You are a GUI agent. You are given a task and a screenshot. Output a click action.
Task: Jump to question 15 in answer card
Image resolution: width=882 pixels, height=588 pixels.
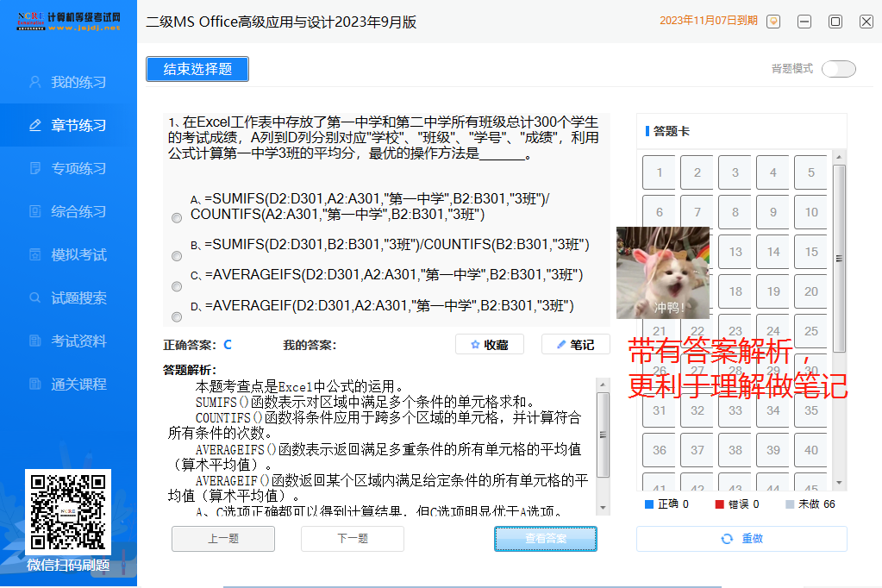[810, 252]
